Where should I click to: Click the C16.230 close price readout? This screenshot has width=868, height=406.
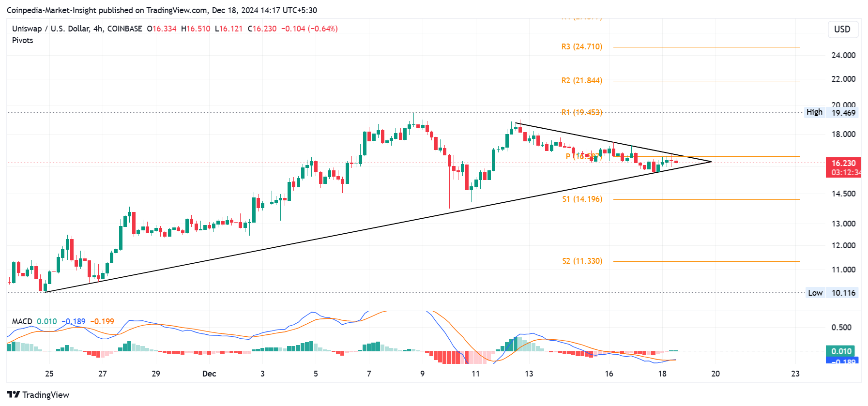click(262, 29)
